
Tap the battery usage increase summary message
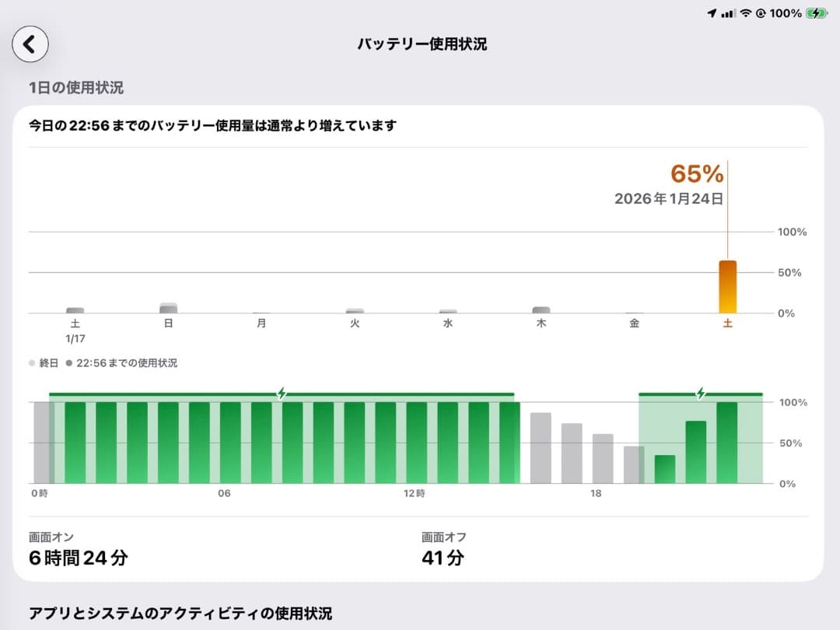coord(212,124)
